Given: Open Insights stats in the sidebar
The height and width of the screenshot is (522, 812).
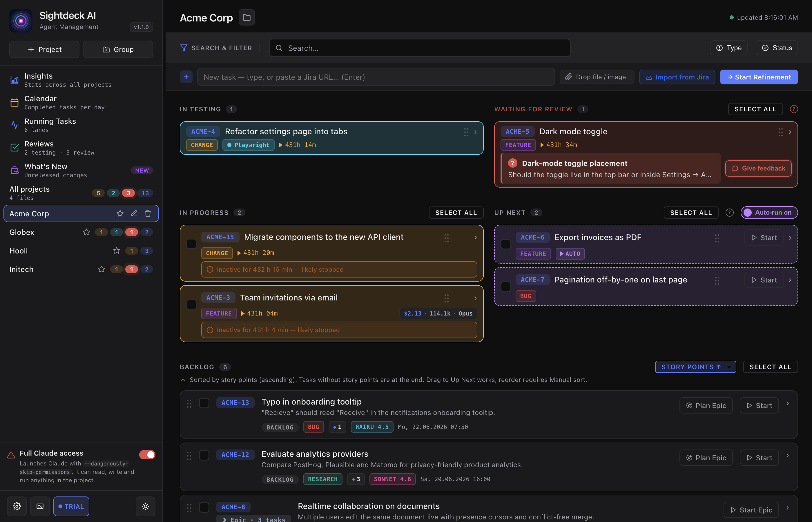Looking at the screenshot, I should point(81,80).
